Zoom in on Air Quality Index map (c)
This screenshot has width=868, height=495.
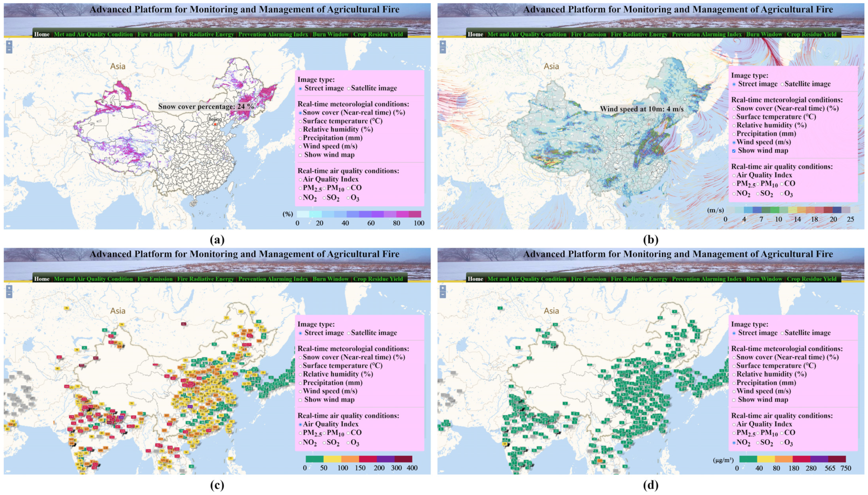9,288
